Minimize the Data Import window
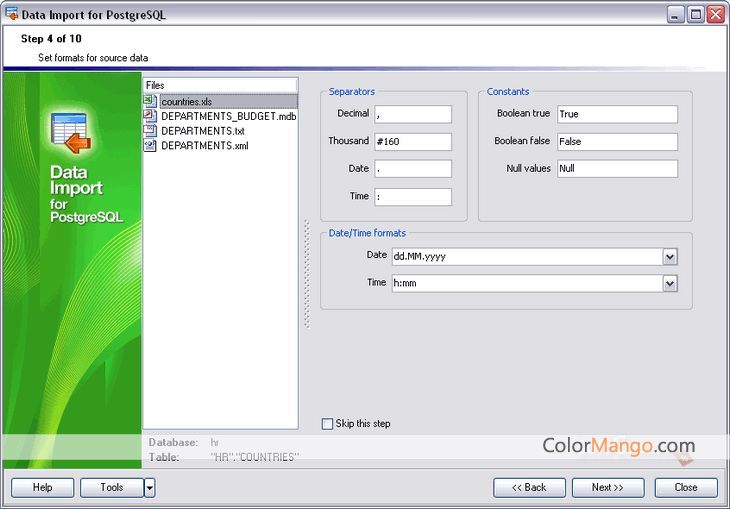730x509 pixels. coord(676,14)
